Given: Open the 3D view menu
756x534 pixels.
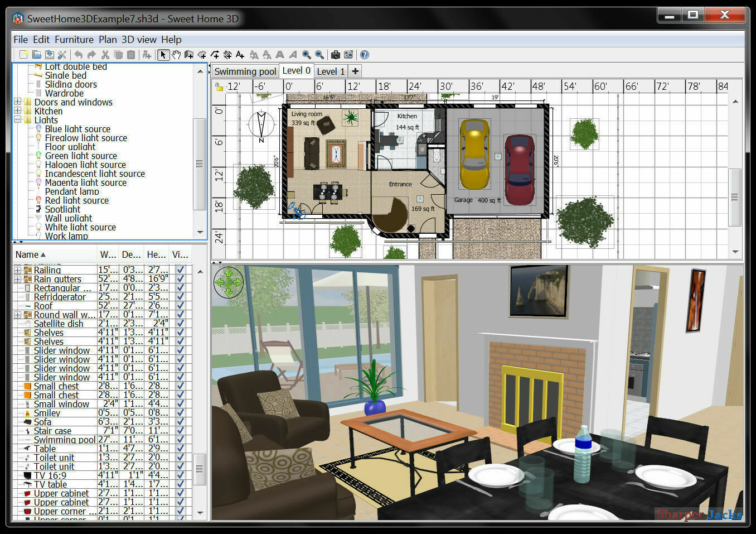Looking at the screenshot, I should (x=139, y=40).
